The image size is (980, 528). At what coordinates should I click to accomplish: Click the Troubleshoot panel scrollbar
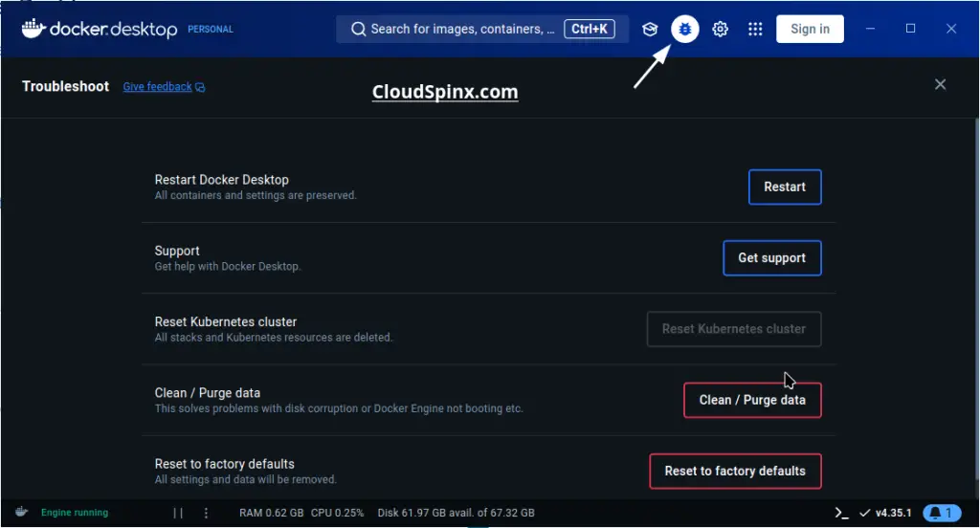(x=975, y=300)
